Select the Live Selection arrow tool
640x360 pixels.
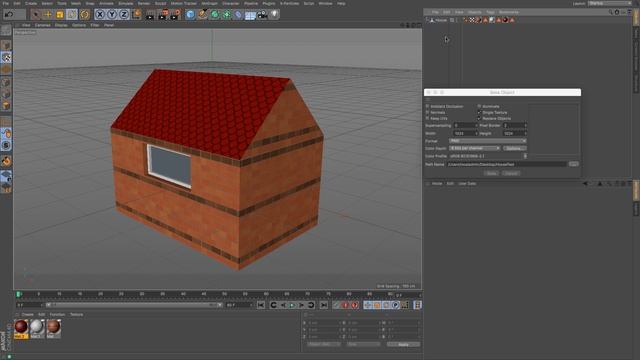[36, 15]
